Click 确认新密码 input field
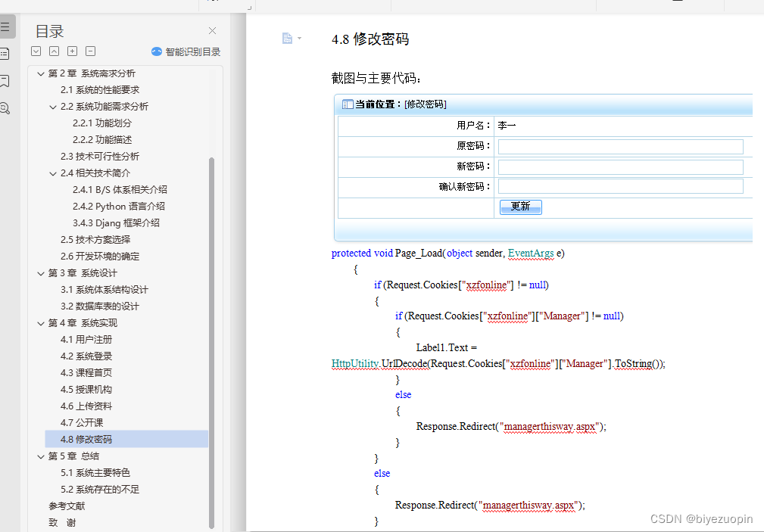 point(620,186)
